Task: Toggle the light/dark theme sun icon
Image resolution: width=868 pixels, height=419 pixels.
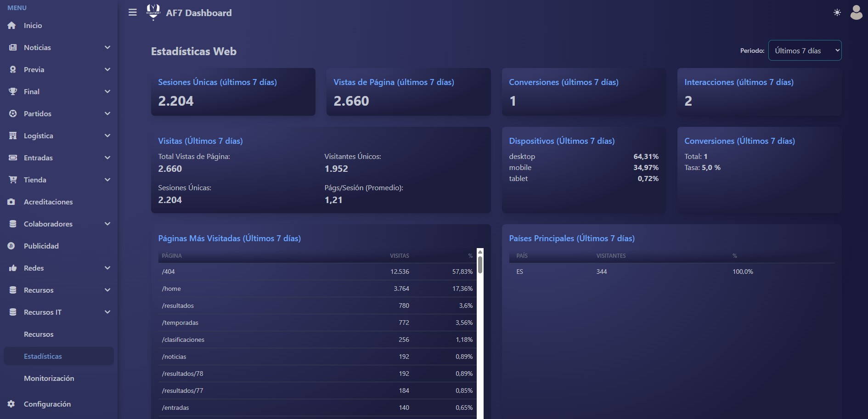Action: (x=837, y=12)
